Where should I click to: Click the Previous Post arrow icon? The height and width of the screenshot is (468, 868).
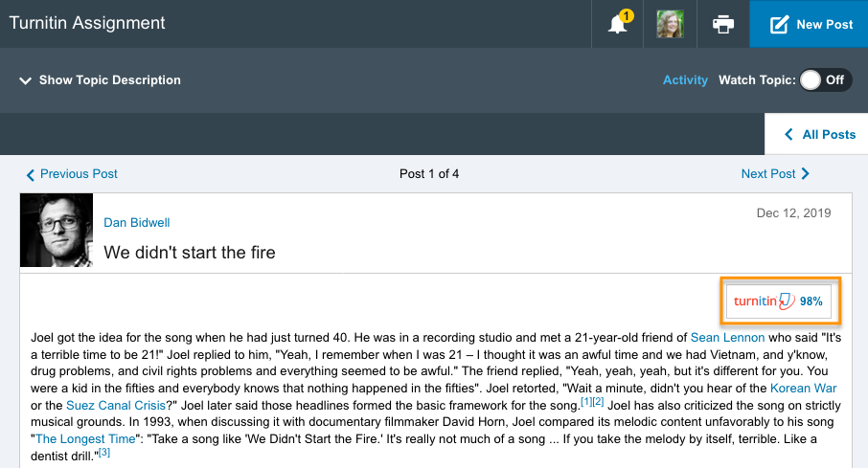coord(31,174)
